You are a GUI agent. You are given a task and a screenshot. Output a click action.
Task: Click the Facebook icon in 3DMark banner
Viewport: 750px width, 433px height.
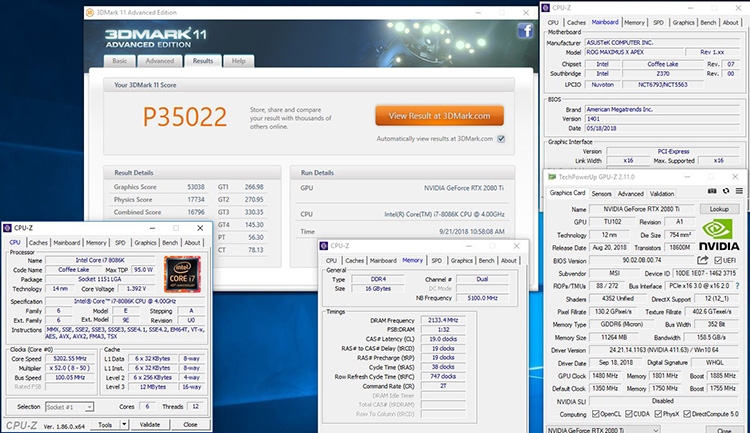[x=524, y=31]
